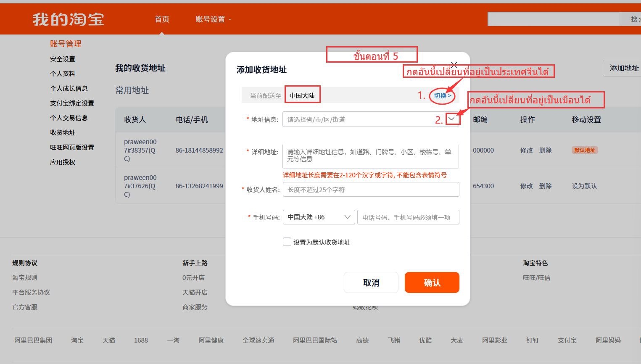Viewport: 641px width, 364px height.
Task: Click the 阿里影业 bottom link
Action: [x=495, y=340]
